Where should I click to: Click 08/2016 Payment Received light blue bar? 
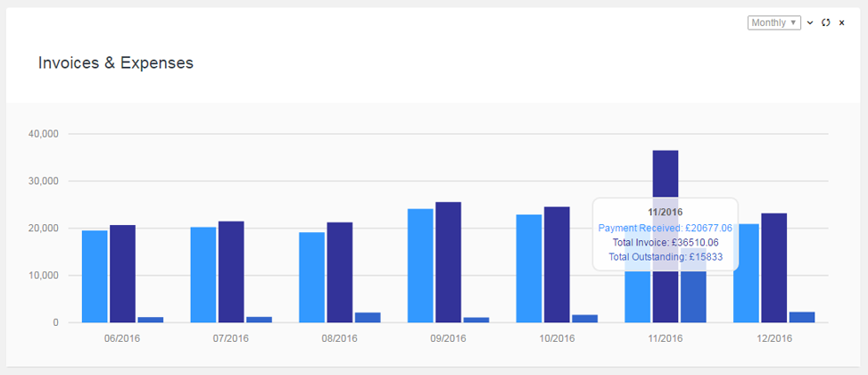311,277
